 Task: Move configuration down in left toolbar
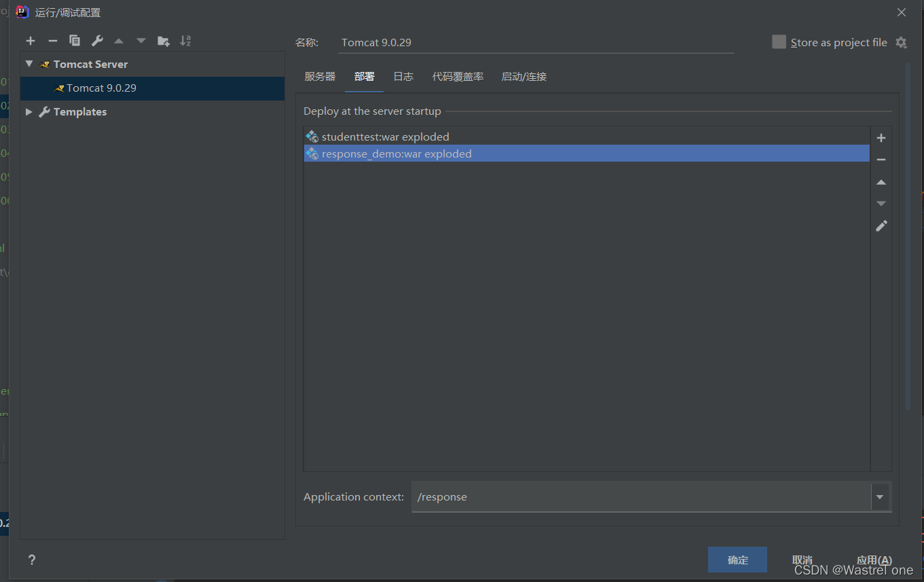pyautogui.click(x=141, y=41)
